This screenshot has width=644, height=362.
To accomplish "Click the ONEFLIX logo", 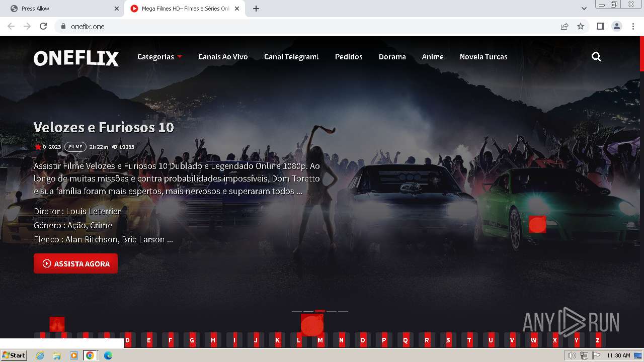I will point(76,58).
